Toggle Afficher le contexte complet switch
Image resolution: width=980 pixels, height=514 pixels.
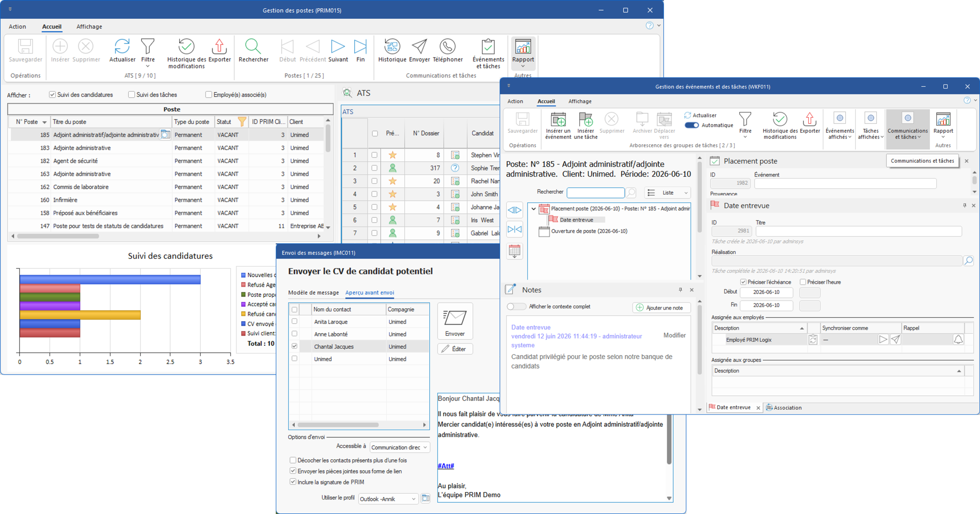(x=516, y=307)
